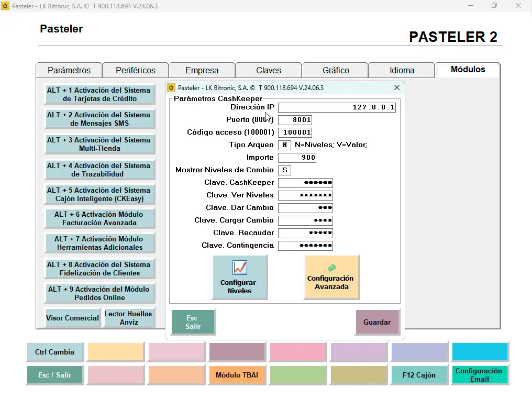The width and height of the screenshot is (532, 410).
Task: Click the Clave. Ver Niveles password field
Action: (305, 195)
